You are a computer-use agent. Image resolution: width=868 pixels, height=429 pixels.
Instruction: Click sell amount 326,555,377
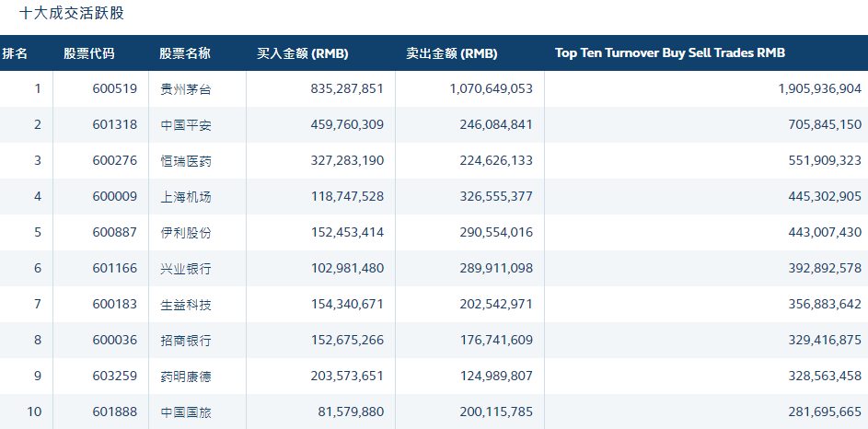click(496, 196)
